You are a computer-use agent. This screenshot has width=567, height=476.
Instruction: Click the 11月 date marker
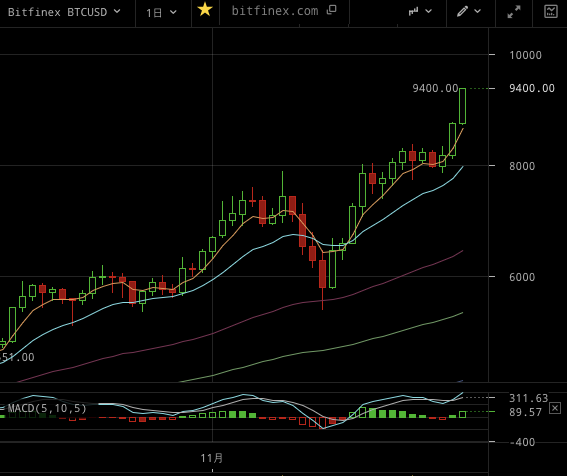tap(212, 458)
